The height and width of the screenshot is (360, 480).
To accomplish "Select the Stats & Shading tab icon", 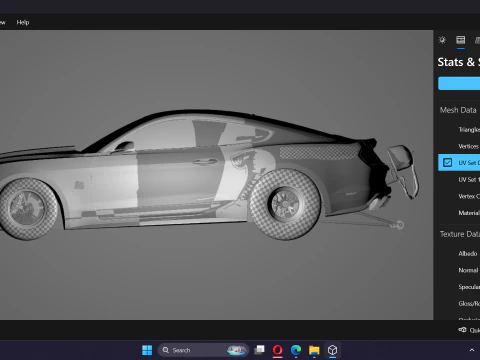I will 461,40.
